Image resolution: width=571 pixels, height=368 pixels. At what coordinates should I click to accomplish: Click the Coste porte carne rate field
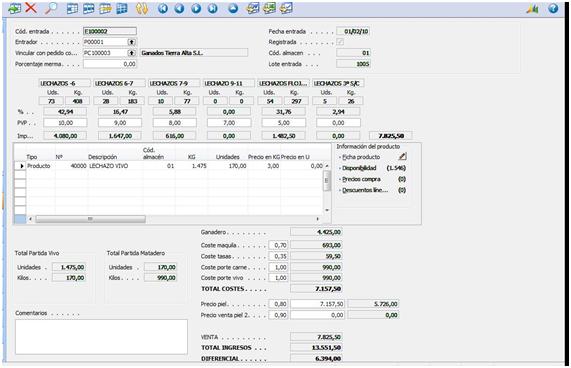[278, 267]
